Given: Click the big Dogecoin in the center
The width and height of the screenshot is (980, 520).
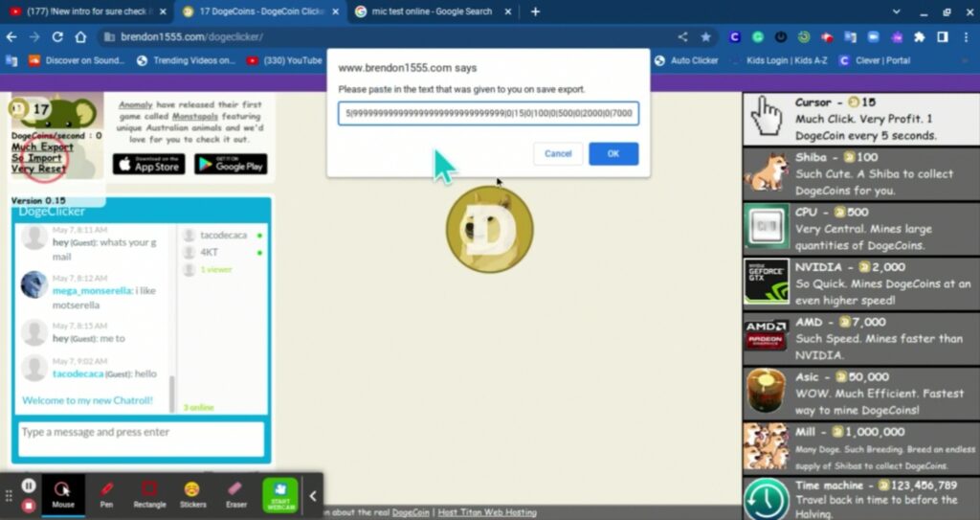Looking at the screenshot, I should pyautogui.click(x=489, y=229).
